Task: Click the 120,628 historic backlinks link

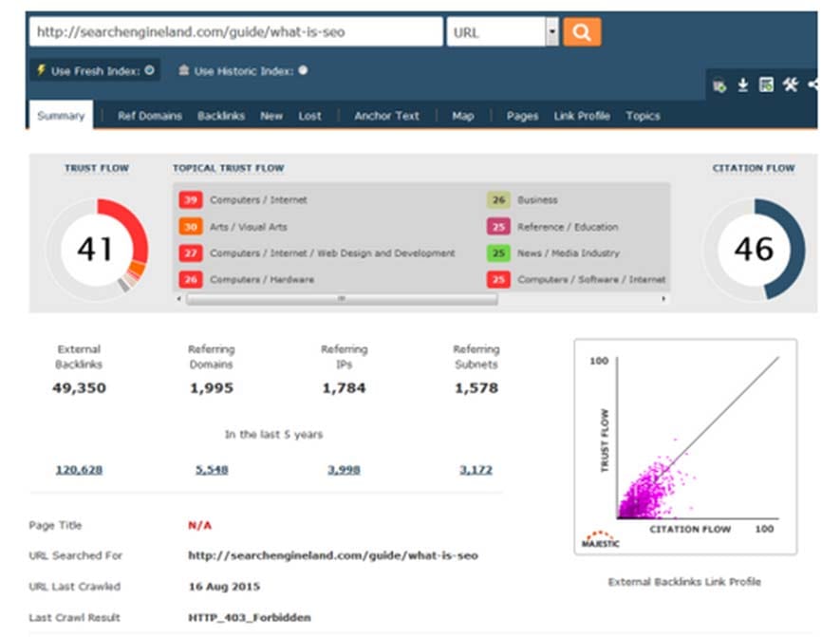Action: point(80,470)
